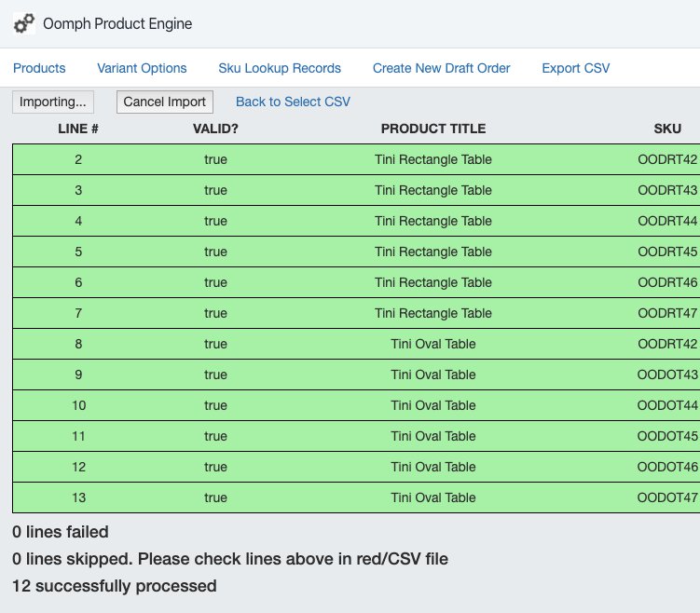Click the valid value in line 10
The height and width of the screenshot is (613, 700).
coord(215,405)
